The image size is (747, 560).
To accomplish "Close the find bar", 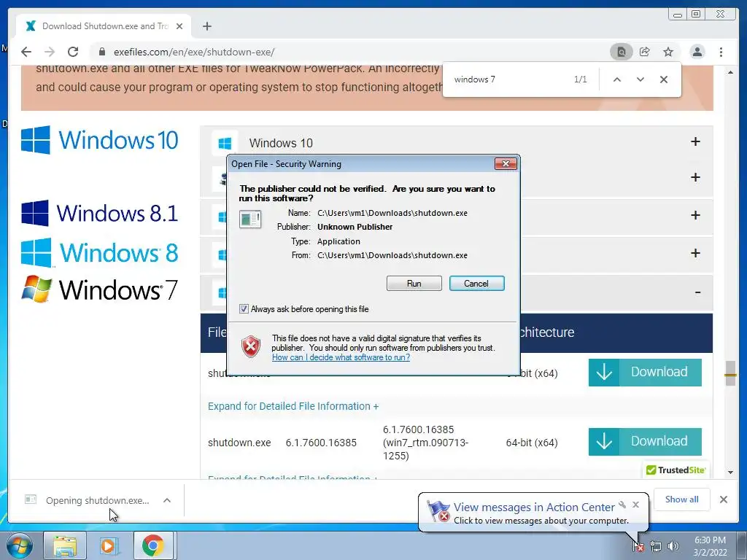I will click(664, 79).
